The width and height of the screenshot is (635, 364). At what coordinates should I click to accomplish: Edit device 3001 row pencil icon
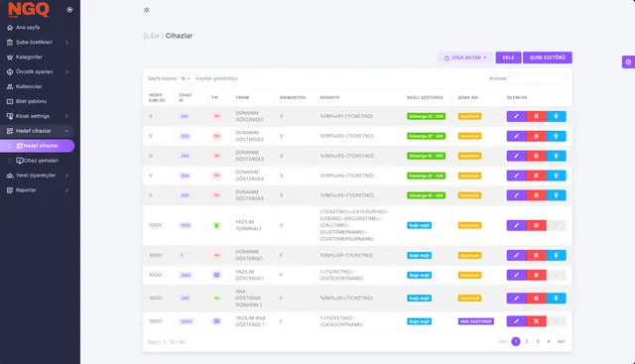point(516,276)
